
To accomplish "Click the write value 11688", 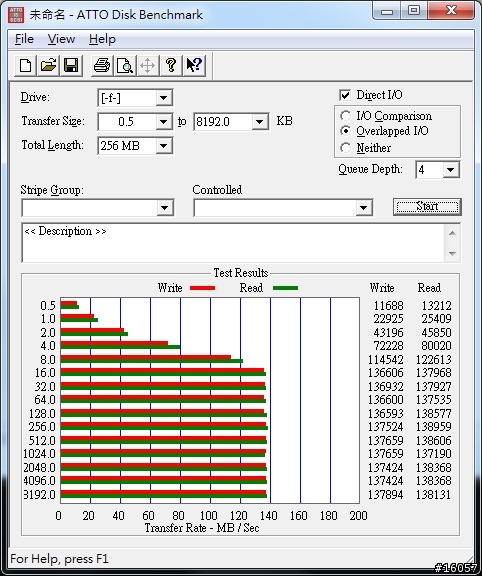I will (x=388, y=306).
